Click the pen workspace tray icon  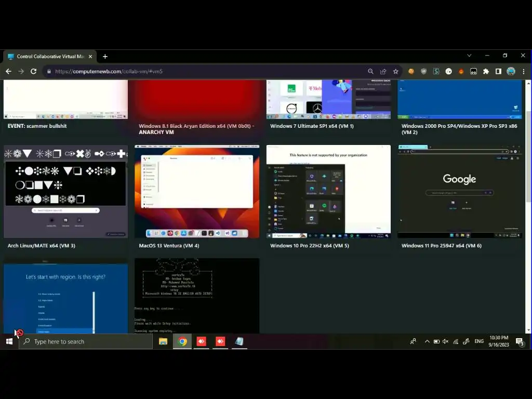click(x=466, y=342)
